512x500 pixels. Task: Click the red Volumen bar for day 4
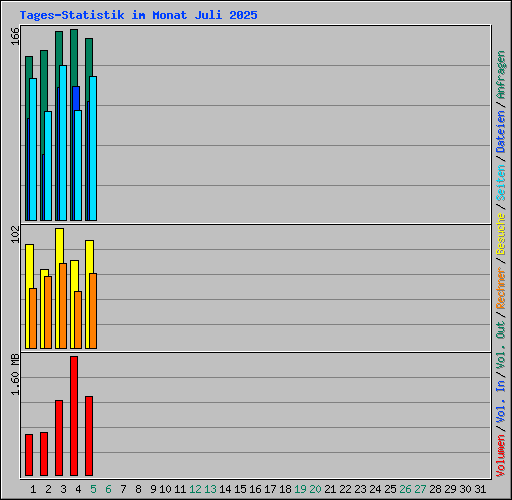pos(74,416)
